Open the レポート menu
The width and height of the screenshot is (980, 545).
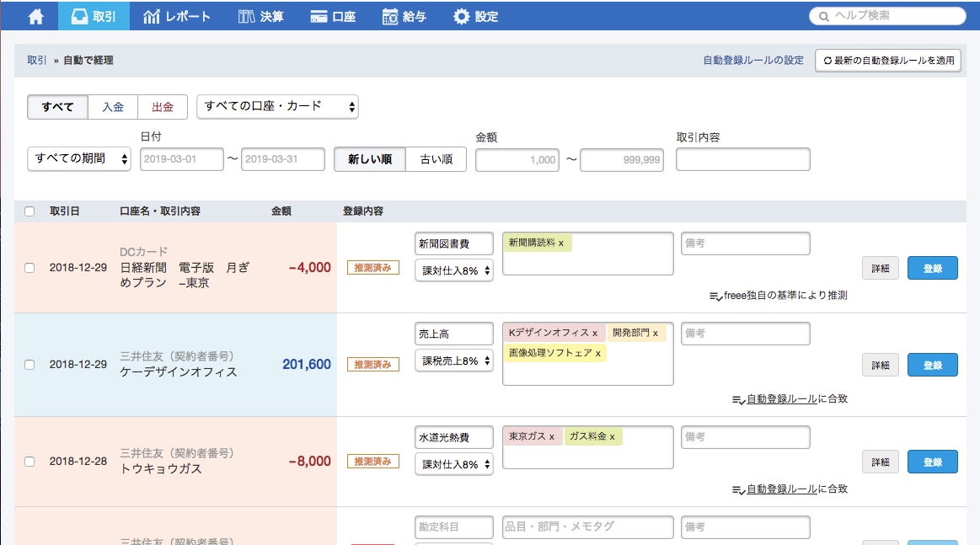(177, 16)
